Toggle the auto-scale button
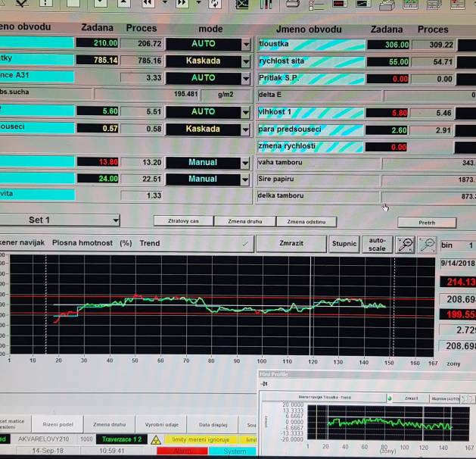The width and height of the screenshot is (476, 459). click(377, 244)
